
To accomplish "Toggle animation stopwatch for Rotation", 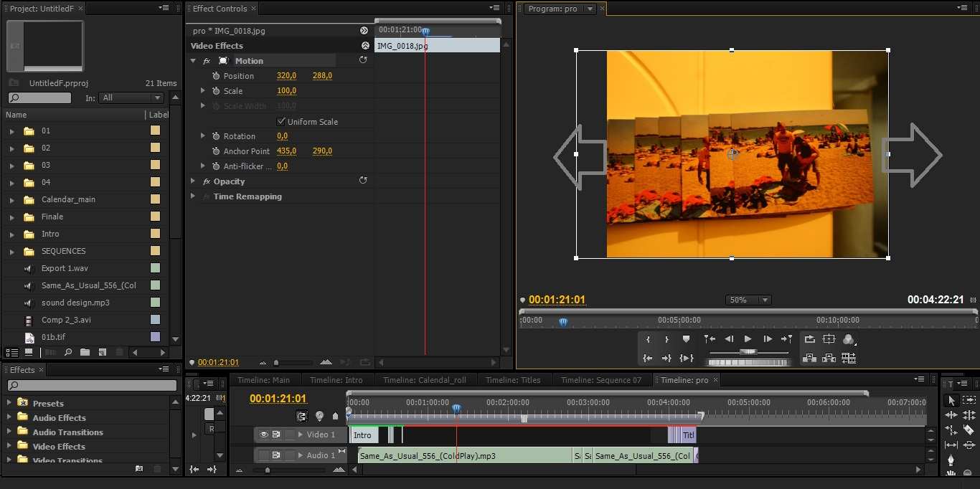I will click(217, 136).
